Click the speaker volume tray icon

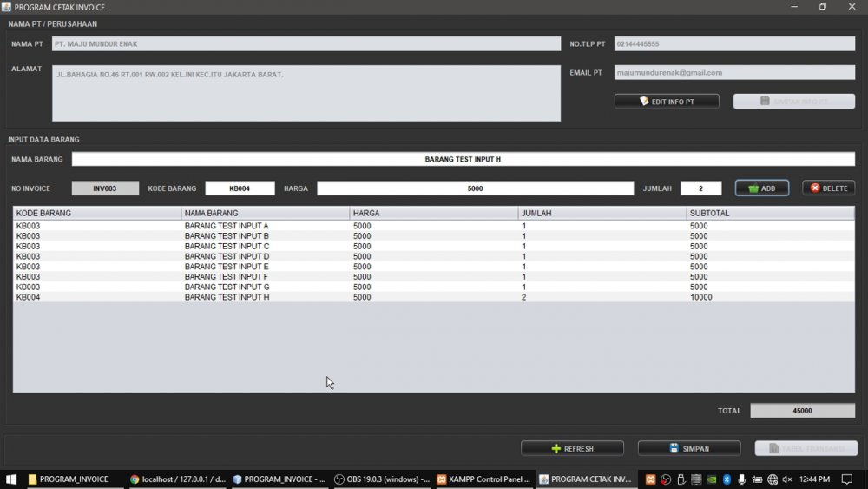[x=786, y=479]
